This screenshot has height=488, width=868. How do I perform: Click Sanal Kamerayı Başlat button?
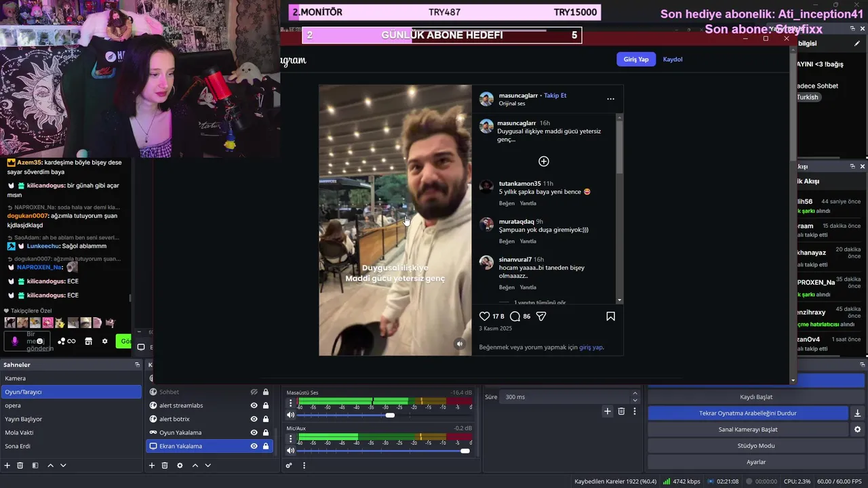click(x=748, y=429)
